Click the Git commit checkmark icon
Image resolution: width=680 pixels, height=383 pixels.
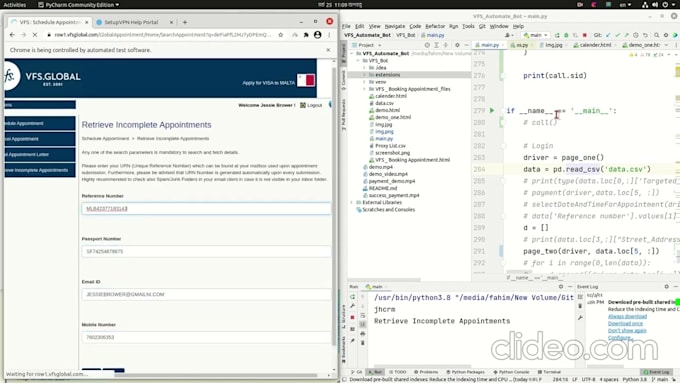pos(618,35)
